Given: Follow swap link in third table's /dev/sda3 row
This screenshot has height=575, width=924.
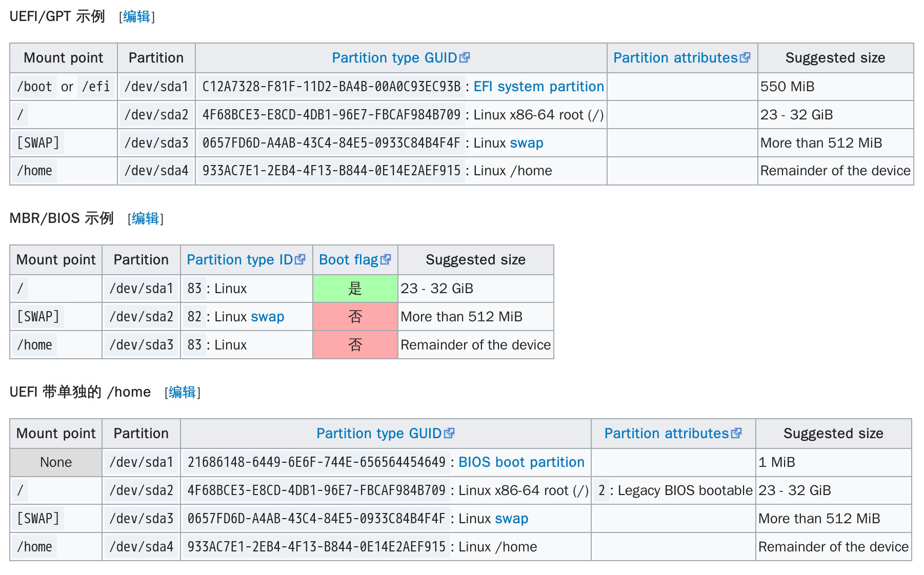Looking at the screenshot, I should (x=511, y=519).
